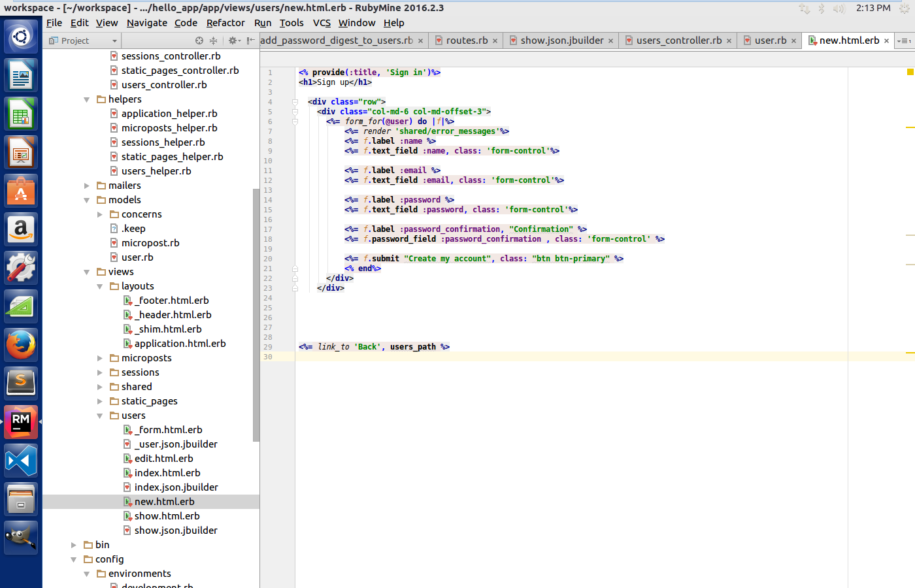
Task: Collapse the helpers folder
Action: [86, 100]
